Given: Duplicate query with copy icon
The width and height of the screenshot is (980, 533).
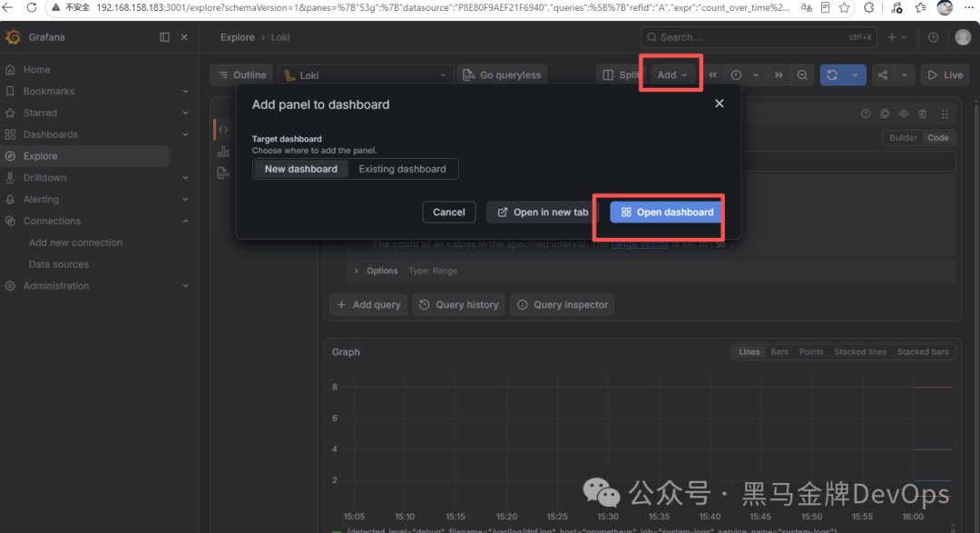Looking at the screenshot, I should tap(885, 114).
